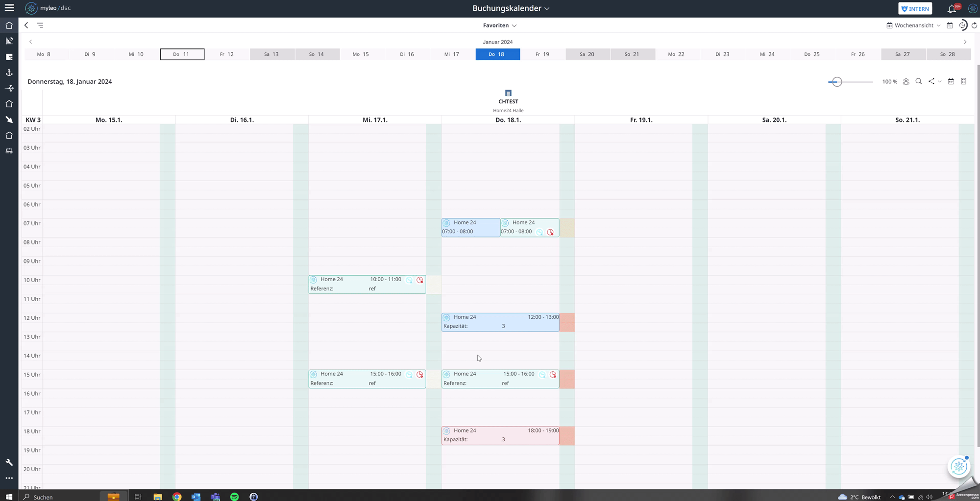
Task: Open Chrome from the taskbar
Action: click(x=177, y=497)
